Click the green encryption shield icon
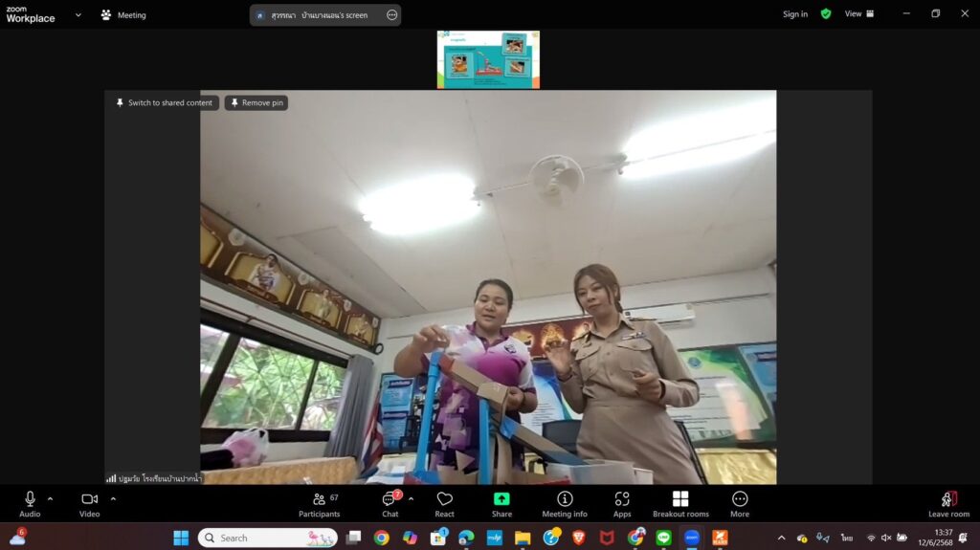Image resolution: width=980 pixels, height=550 pixels. coord(826,13)
